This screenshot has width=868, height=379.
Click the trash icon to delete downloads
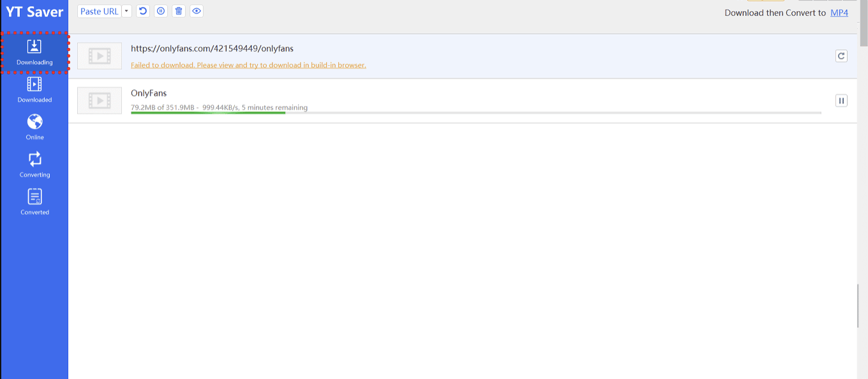(x=179, y=11)
